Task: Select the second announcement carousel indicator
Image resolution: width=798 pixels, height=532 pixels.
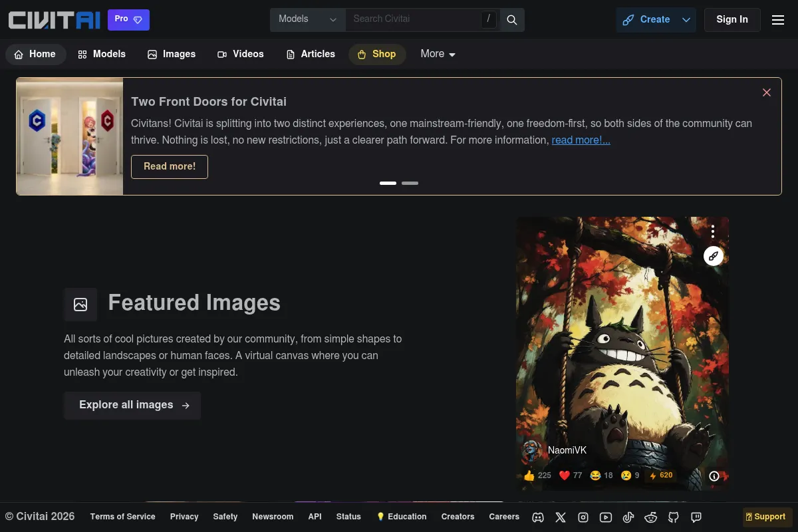Action: point(410,183)
